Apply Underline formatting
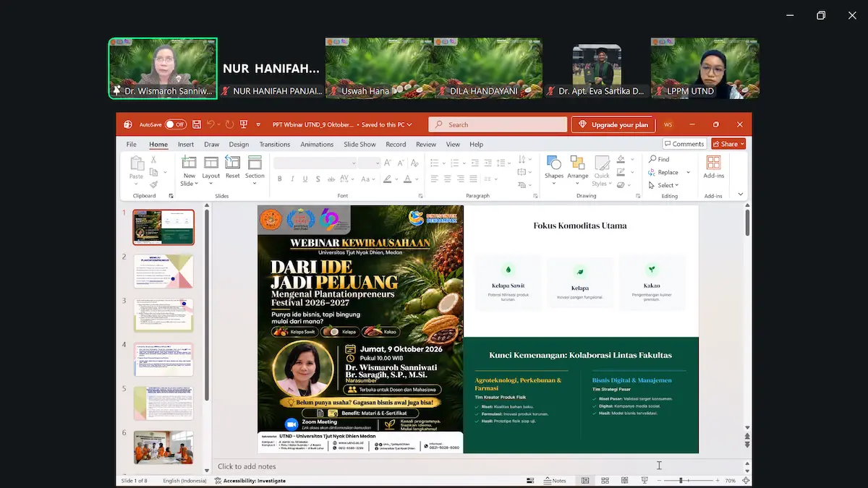This screenshot has height=488, width=868. pyautogui.click(x=306, y=179)
